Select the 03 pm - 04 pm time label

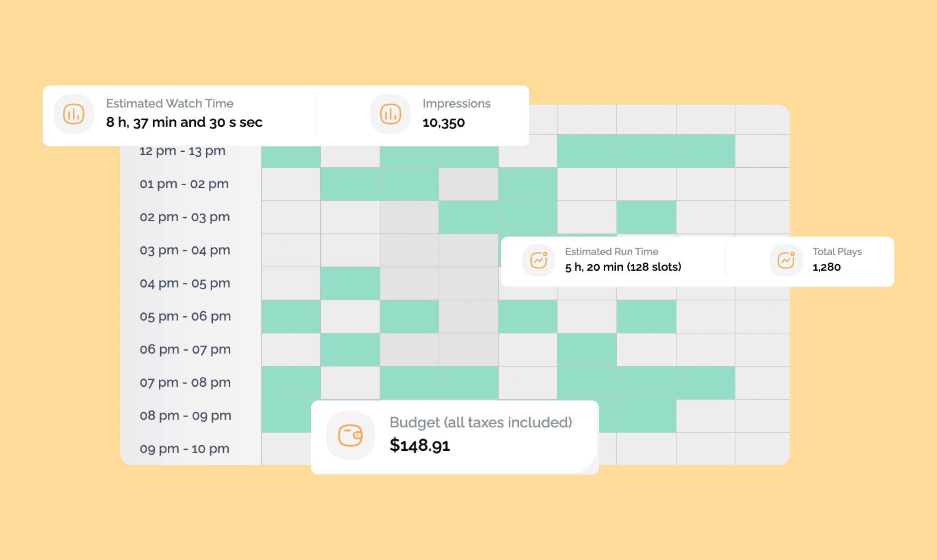184,250
